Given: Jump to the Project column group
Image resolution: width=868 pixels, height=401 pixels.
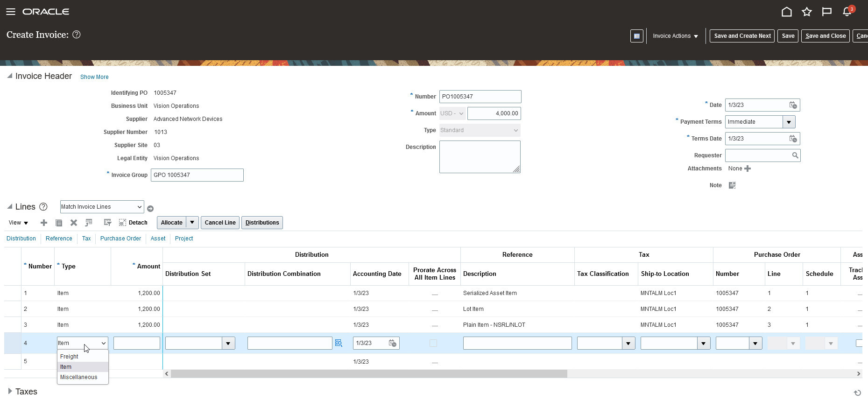Looking at the screenshot, I should (x=184, y=239).
